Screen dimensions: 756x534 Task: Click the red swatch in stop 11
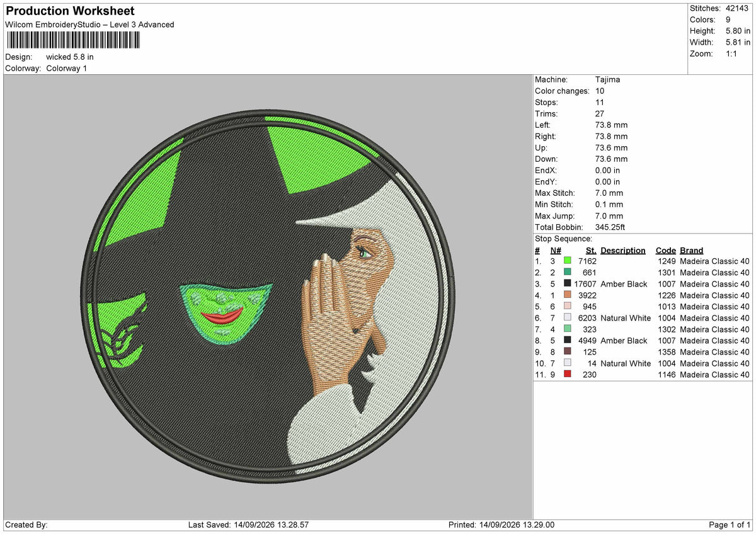coord(567,374)
